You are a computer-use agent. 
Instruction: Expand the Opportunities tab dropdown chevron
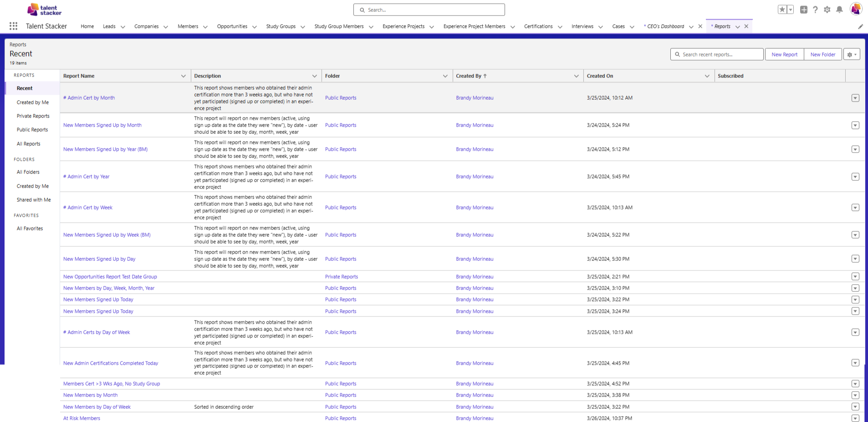click(255, 27)
